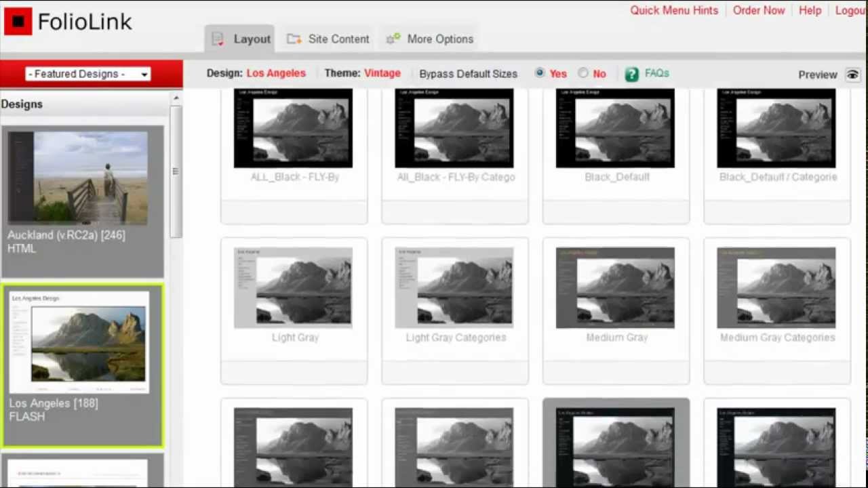Click the Light Gray theme caption
The height and width of the screenshot is (488, 868).
click(x=295, y=338)
